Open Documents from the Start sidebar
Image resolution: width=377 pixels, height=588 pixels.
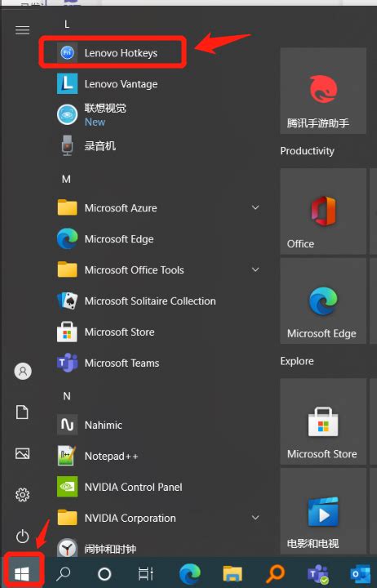(x=23, y=412)
